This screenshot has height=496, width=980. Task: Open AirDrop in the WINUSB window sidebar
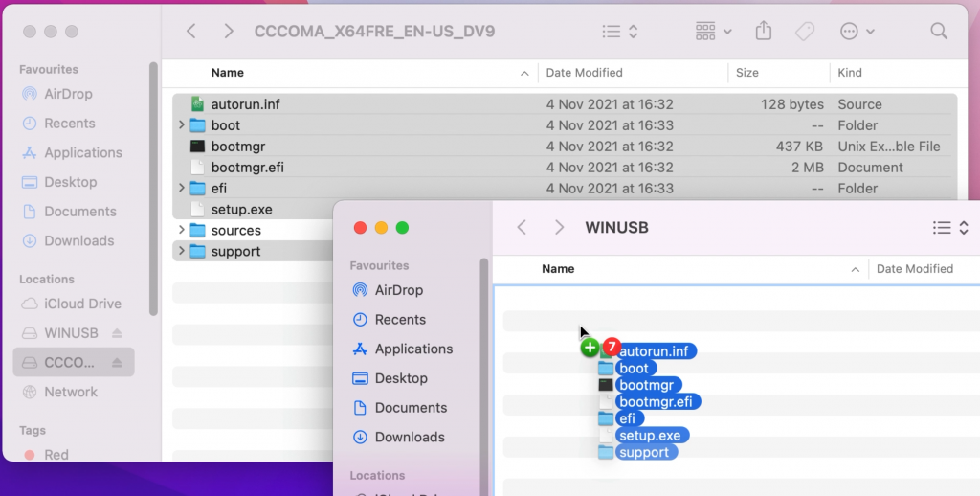tap(388, 290)
